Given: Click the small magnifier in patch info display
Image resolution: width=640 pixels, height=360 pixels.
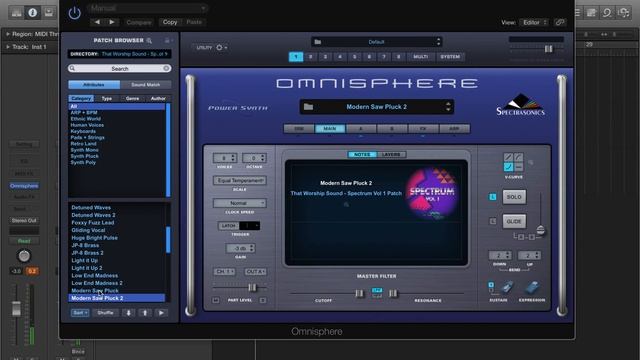Looking at the screenshot, I should coord(346,204).
